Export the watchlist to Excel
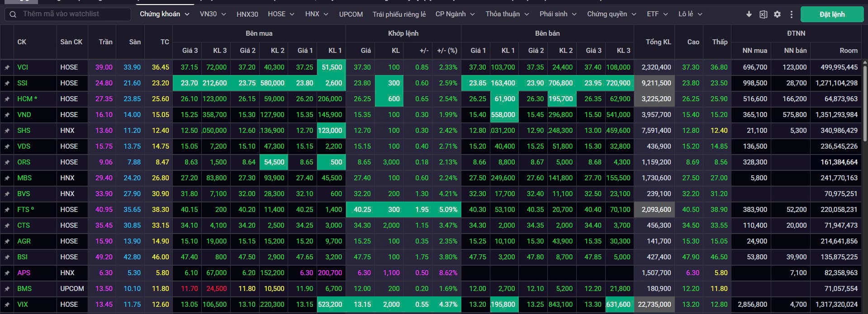 [763, 14]
